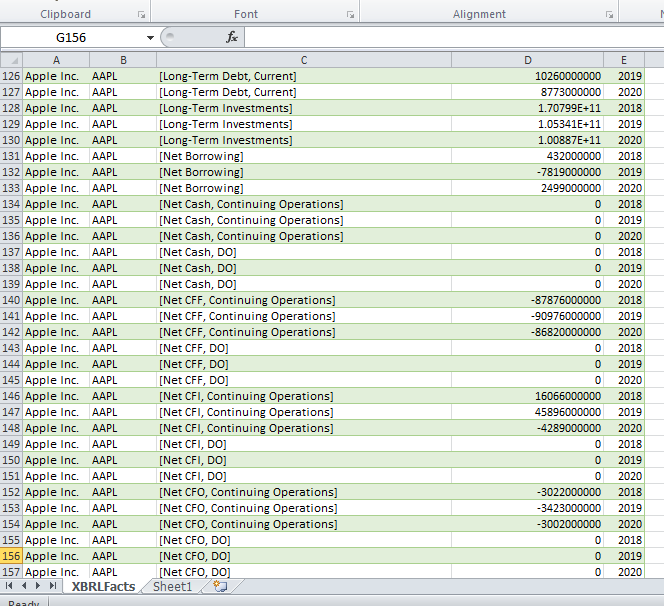Click next sheet navigation arrow
The height and width of the screenshot is (606, 664).
[x=38, y=586]
